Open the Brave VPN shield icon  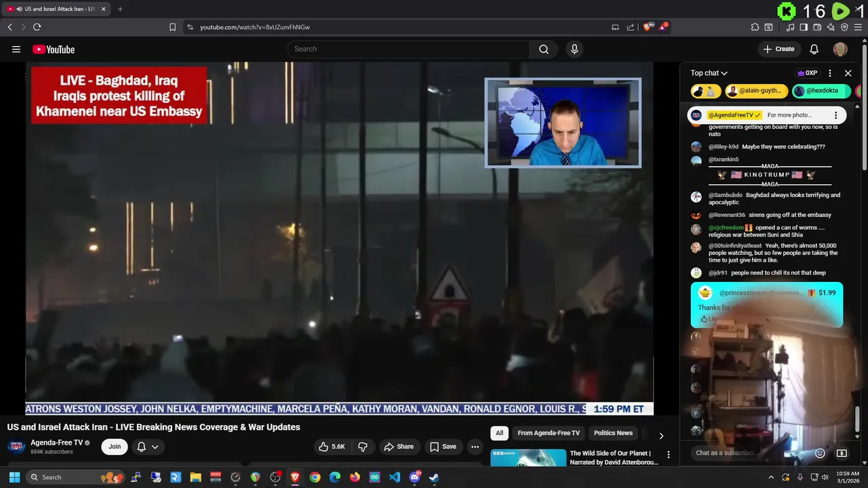[x=844, y=27]
